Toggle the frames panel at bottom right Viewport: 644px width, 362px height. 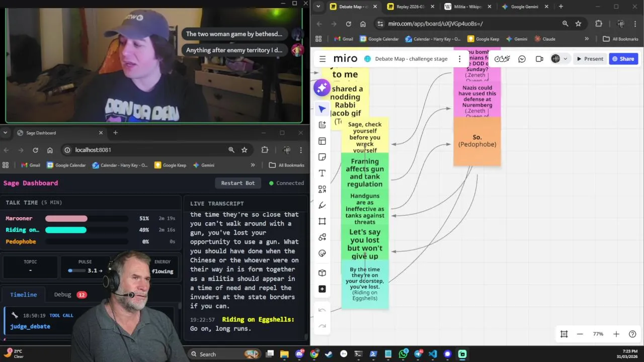click(x=564, y=334)
